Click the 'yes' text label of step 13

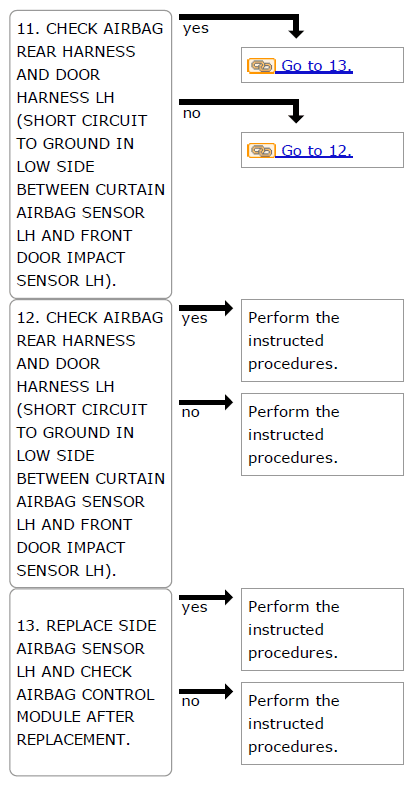194,608
